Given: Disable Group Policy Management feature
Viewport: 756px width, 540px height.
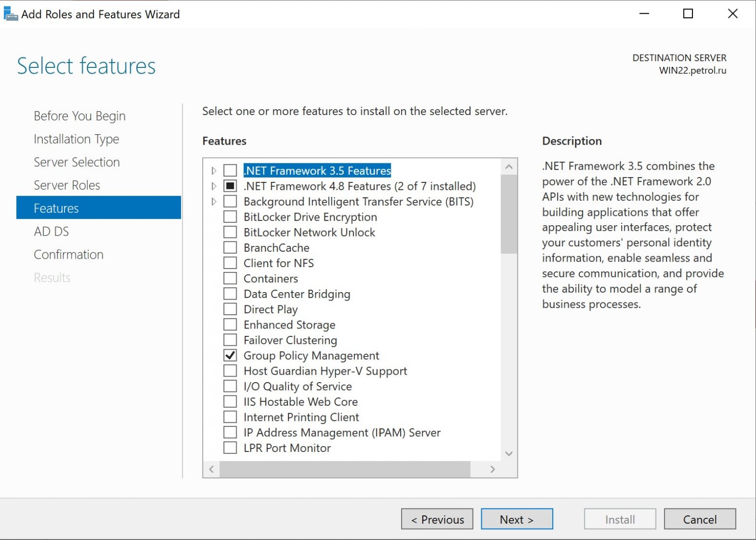Looking at the screenshot, I should pos(229,355).
